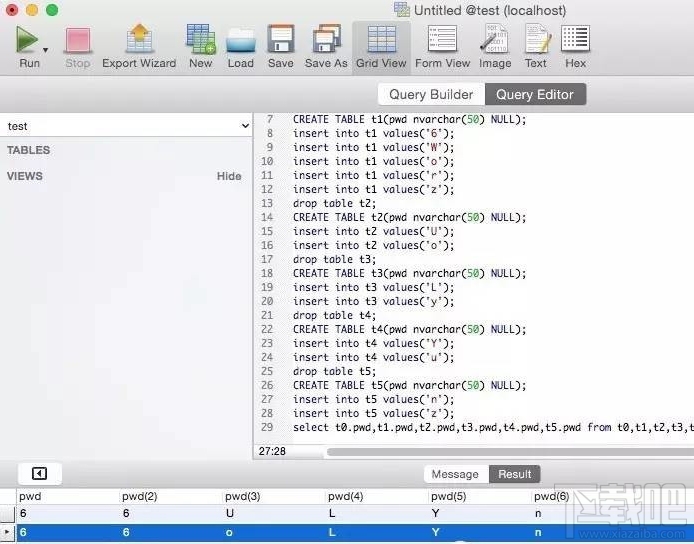This screenshot has height=544, width=694.
Task: Click line 15 insert values('U')
Action: point(374,231)
